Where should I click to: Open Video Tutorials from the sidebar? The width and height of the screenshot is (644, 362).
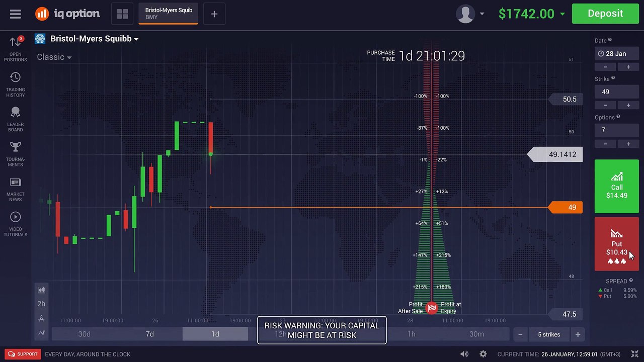(x=16, y=224)
